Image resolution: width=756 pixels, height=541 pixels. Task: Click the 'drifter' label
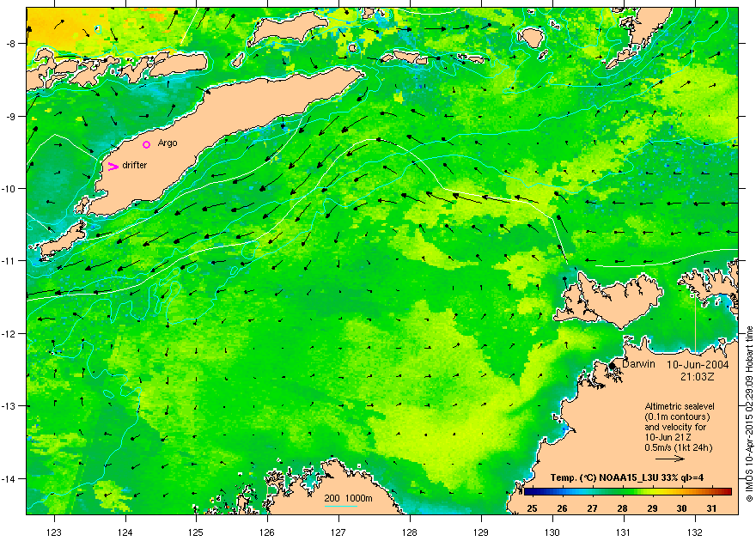(x=135, y=165)
